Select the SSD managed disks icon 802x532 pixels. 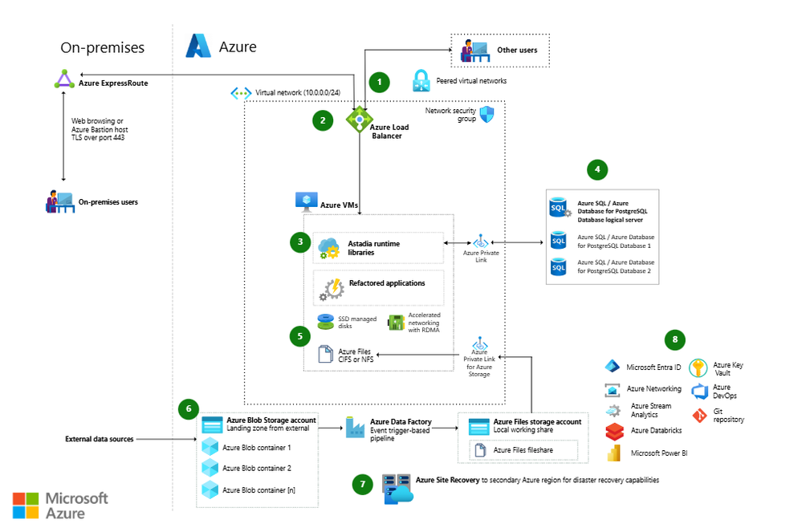pos(326,322)
